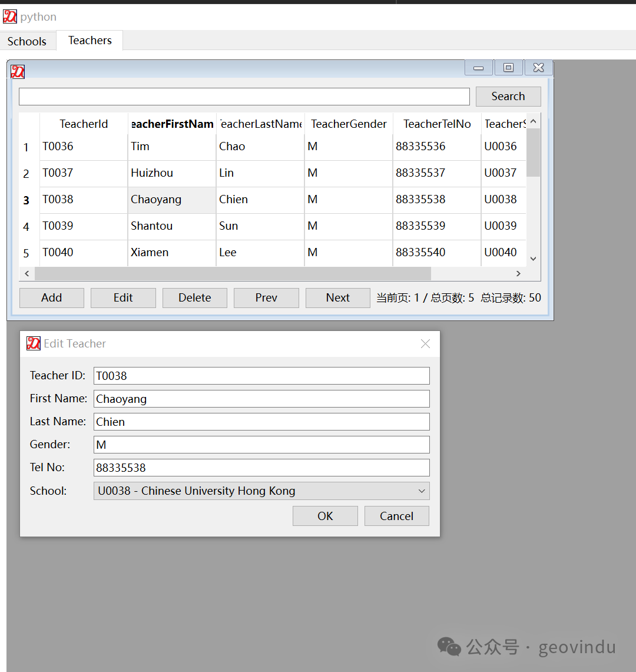This screenshot has width=636, height=672.
Task: Click the horizontal scrollbar thumb
Action: click(x=233, y=273)
